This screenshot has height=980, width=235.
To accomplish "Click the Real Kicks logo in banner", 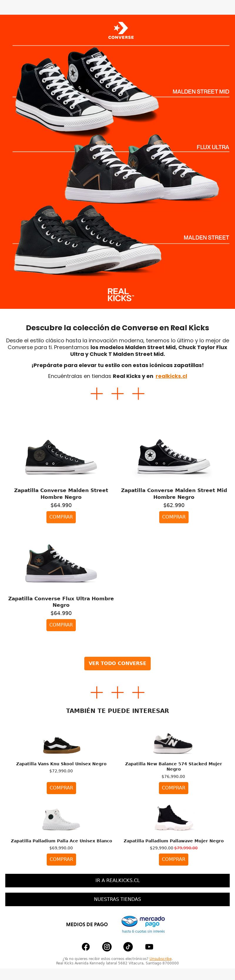I will (120, 295).
